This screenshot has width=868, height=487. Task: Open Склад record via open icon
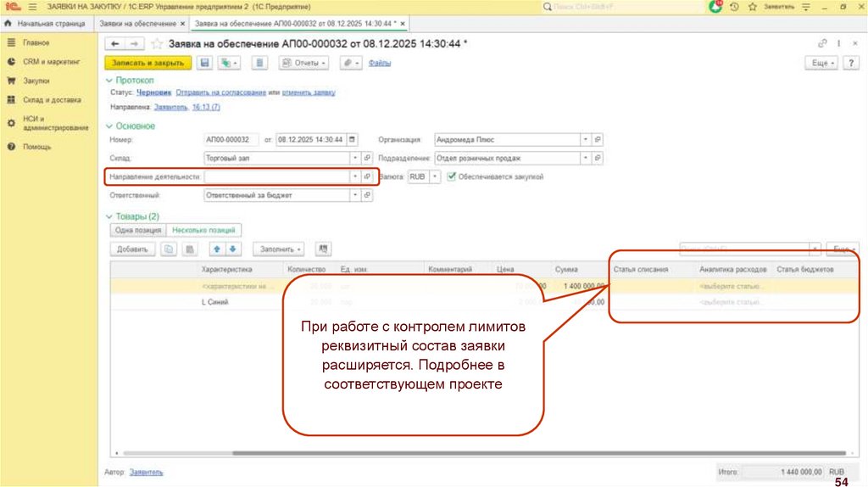(x=367, y=158)
